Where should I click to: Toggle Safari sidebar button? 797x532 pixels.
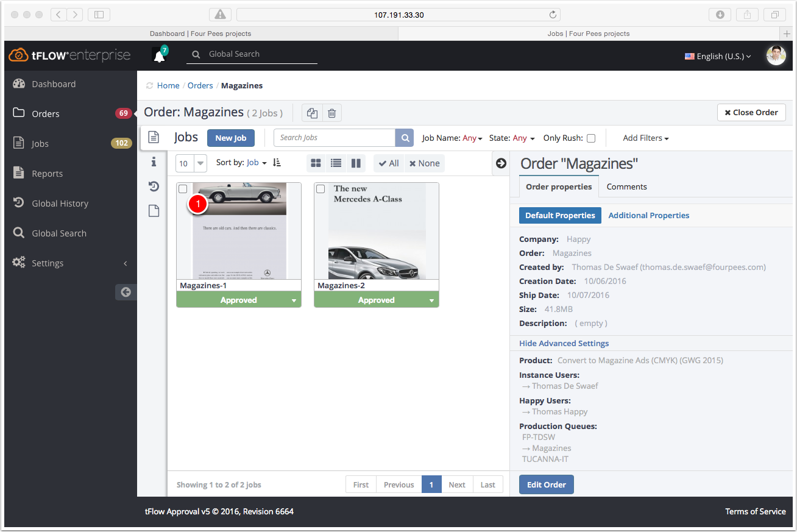pyautogui.click(x=99, y=15)
